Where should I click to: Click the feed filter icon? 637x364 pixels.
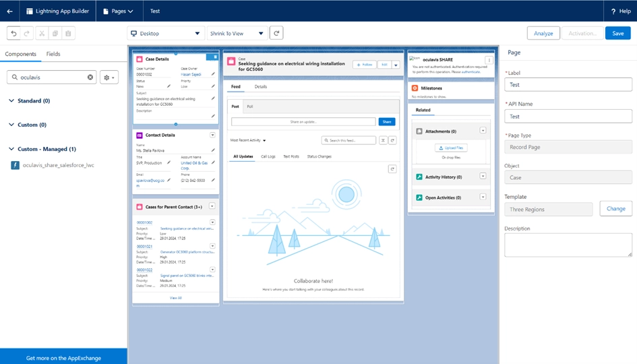pyautogui.click(x=383, y=140)
